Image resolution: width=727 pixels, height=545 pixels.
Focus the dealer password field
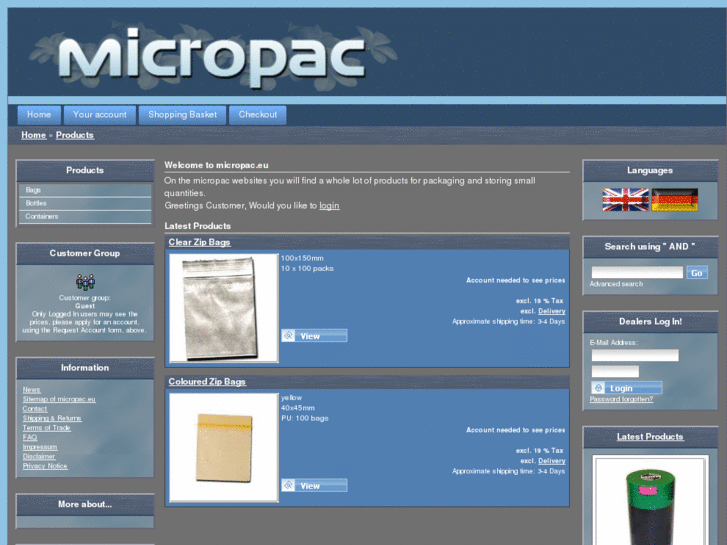click(615, 372)
